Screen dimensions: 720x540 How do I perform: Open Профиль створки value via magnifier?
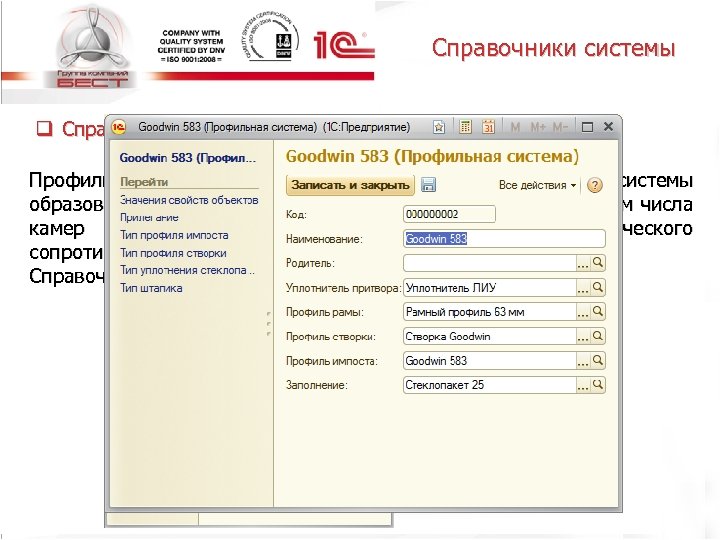click(598, 336)
